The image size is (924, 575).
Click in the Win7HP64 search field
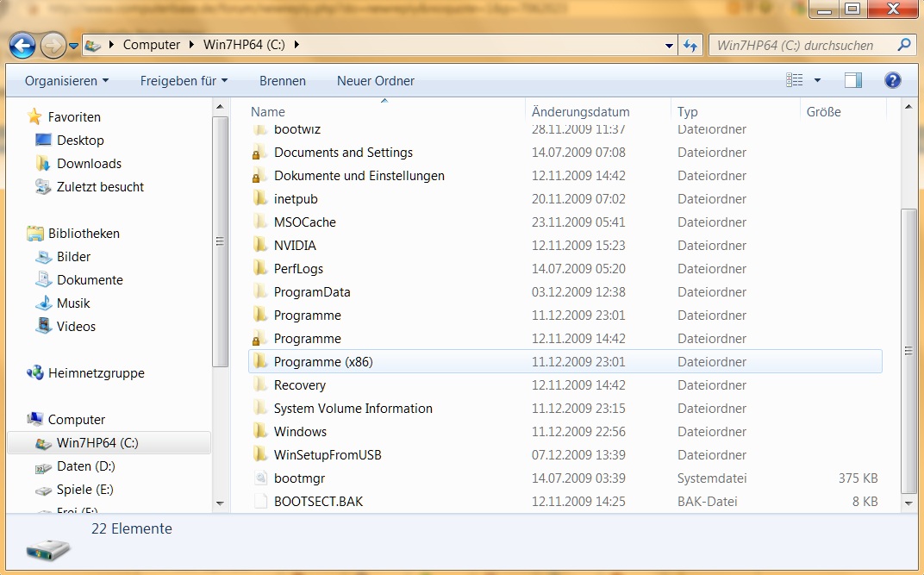[804, 46]
